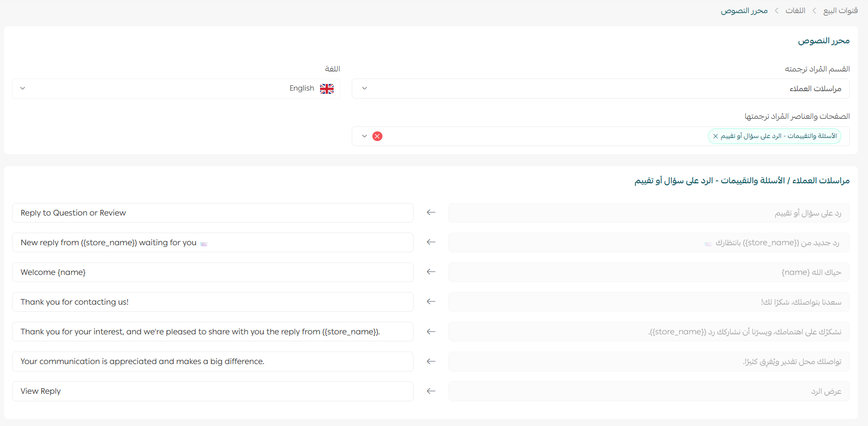Screen dimensions: 868x426
Task: Click the 'Thank you for contacting us!' input
Action: 212,302
